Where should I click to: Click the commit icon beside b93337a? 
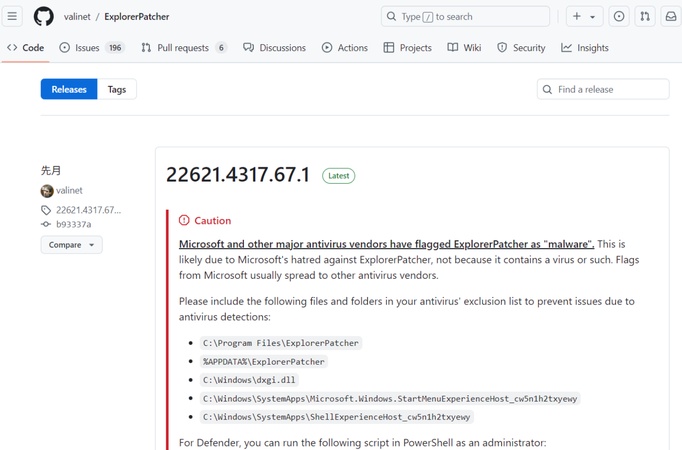46,224
